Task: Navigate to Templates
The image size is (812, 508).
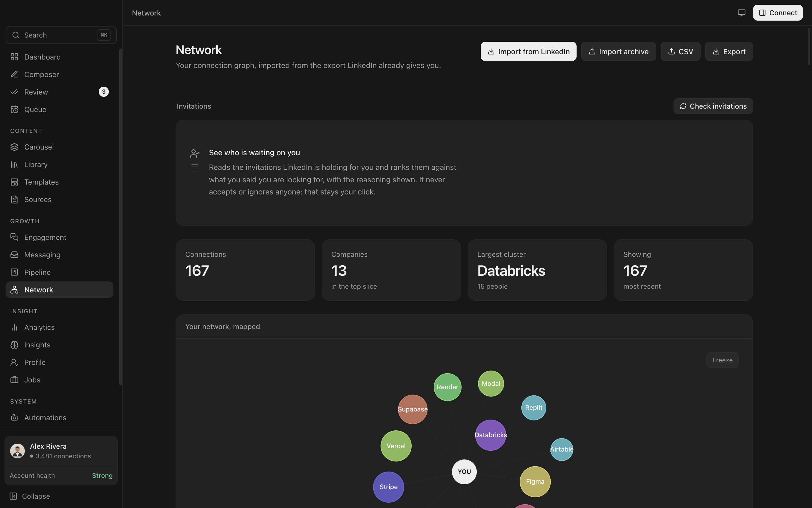Action: point(59,182)
